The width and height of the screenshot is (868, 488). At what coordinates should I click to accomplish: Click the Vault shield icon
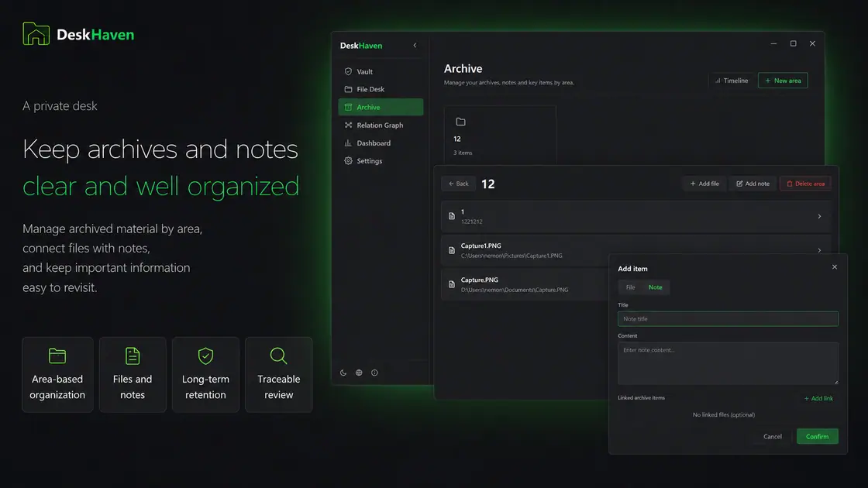click(x=348, y=71)
